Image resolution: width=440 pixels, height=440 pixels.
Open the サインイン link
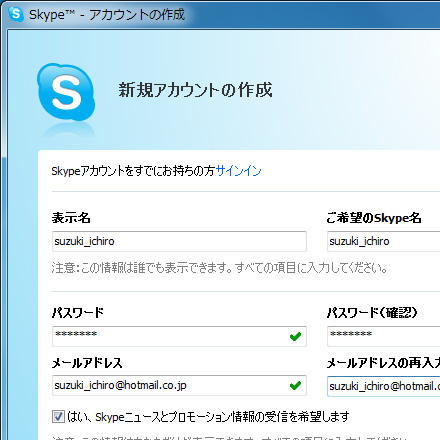pos(238,171)
